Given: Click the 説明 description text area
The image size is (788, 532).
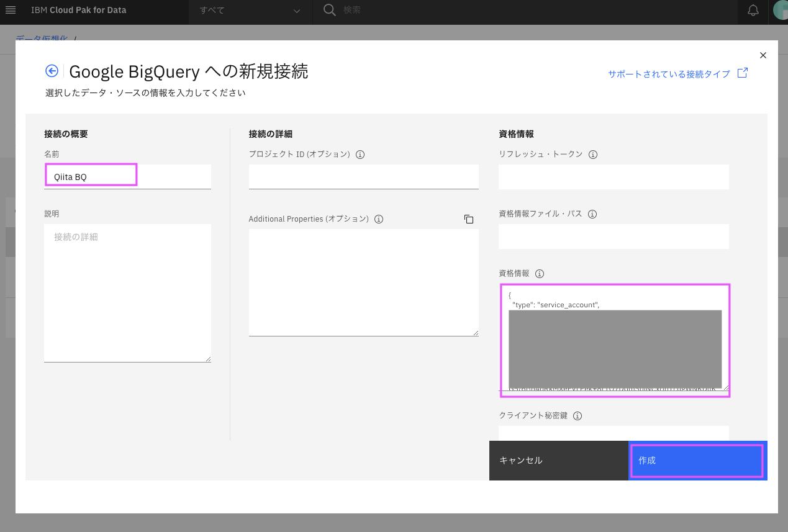Looking at the screenshot, I should 127,293.
